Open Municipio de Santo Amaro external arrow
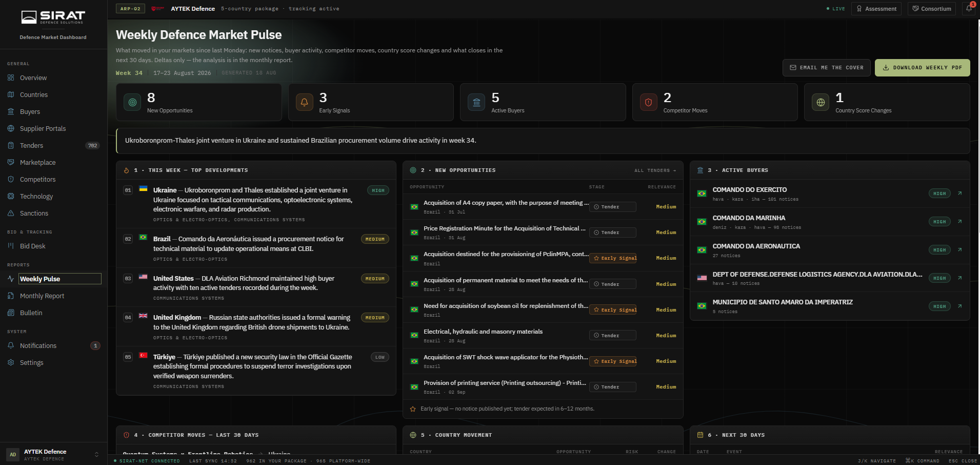Viewport: 980px width, 465px height. pos(959,306)
